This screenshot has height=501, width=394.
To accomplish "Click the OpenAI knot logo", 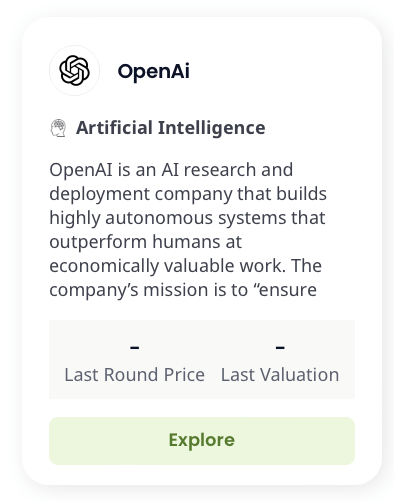I will click(x=74, y=71).
